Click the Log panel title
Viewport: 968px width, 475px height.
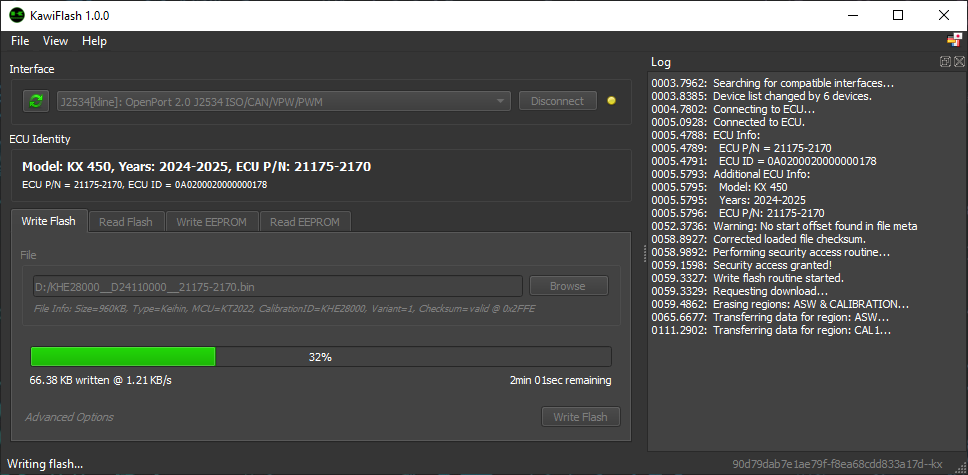click(x=661, y=62)
